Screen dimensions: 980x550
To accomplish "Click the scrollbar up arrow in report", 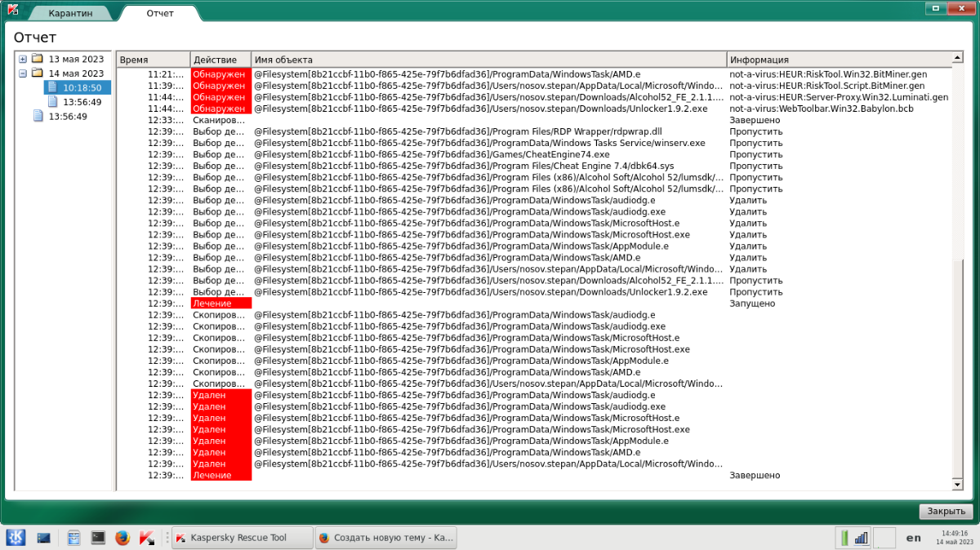I will click(959, 58).
